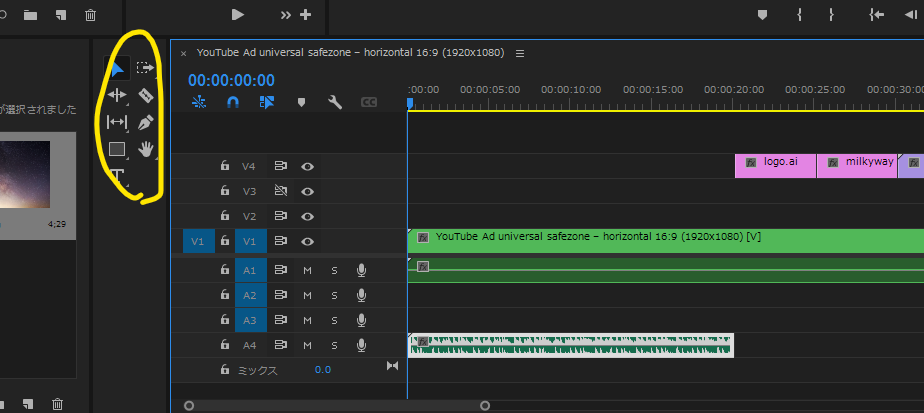
Task: Choose the Hand tool
Action: coord(146,149)
